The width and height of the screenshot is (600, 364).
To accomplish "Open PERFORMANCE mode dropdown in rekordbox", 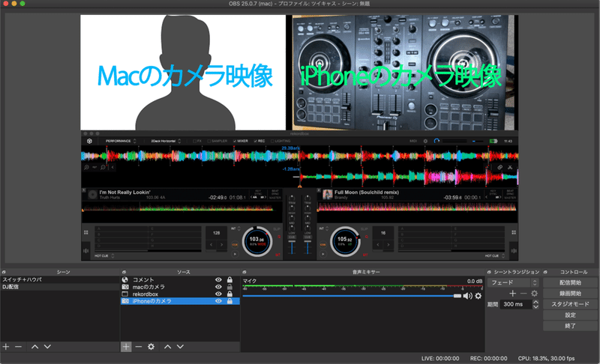I will (121, 141).
